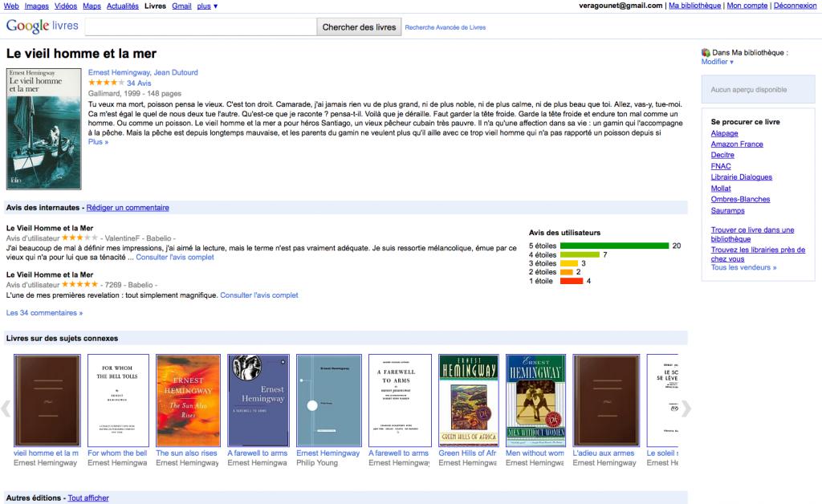Open the Images tab

click(37, 6)
